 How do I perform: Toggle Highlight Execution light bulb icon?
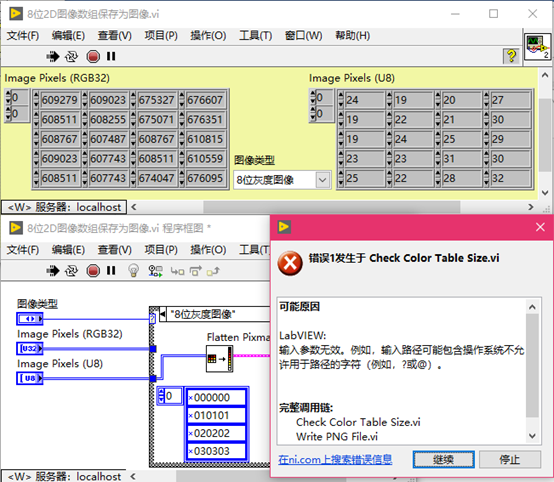133,271
